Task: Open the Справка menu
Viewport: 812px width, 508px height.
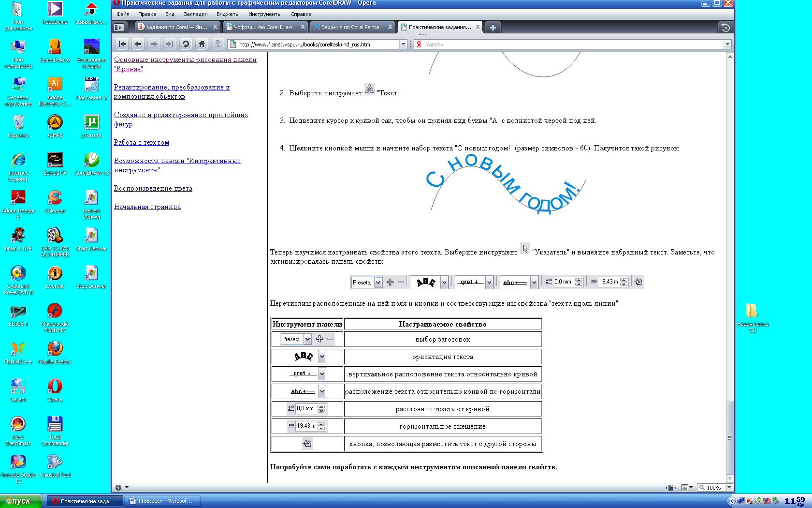Action: pyautogui.click(x=301, y=14)
